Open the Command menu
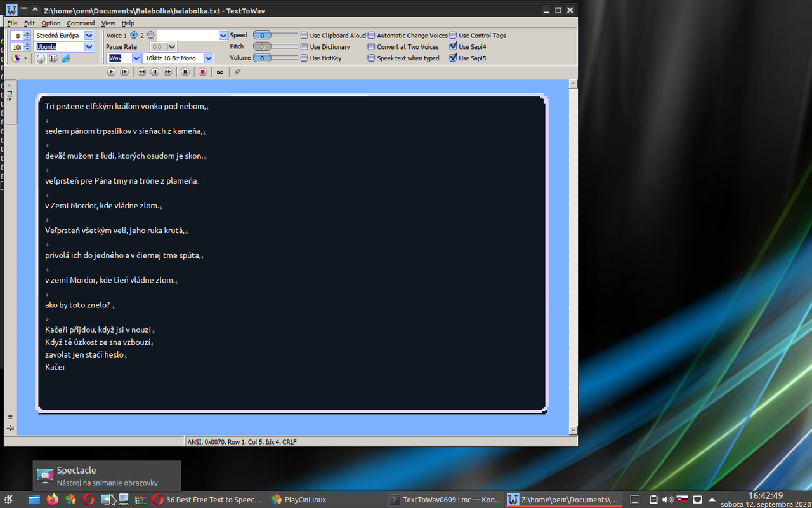Viewport: 812px width, 508px height. pyautogui.click(x=81, y=23)
